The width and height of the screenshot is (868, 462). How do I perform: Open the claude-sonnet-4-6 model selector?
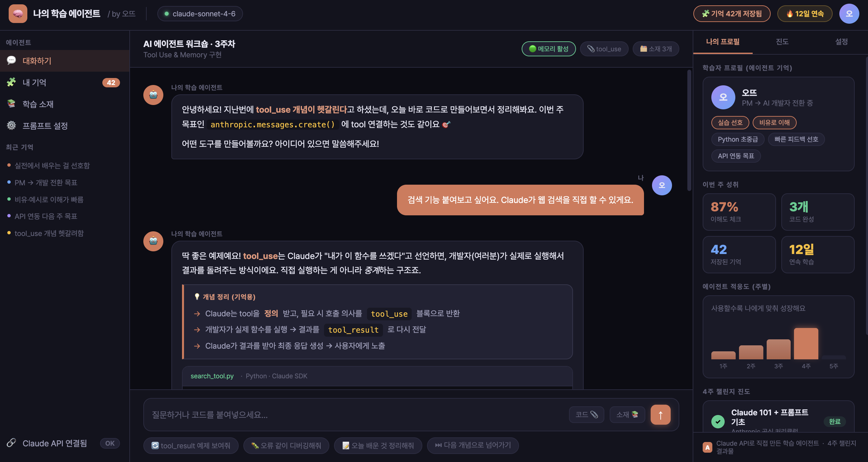[200, 14]
